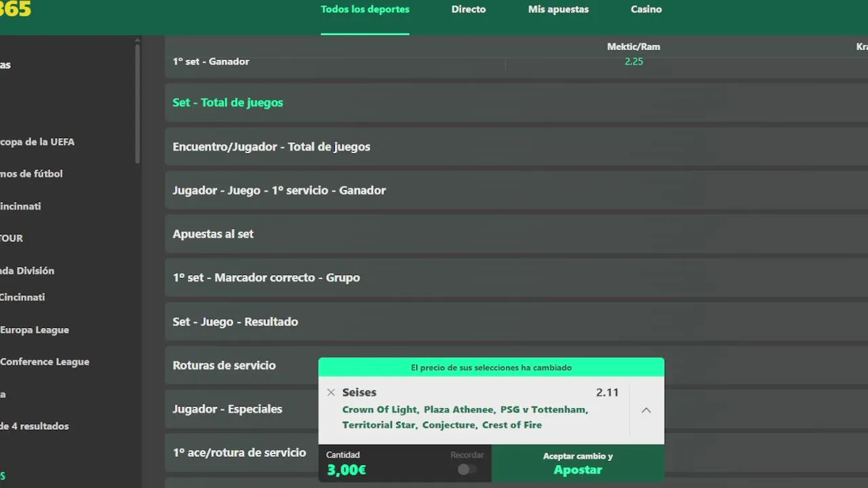Image resolution: width=868 pixels, height=488 pixels.
Task: Expand Set - Juego - Resultado market
Action: (516, 321)
